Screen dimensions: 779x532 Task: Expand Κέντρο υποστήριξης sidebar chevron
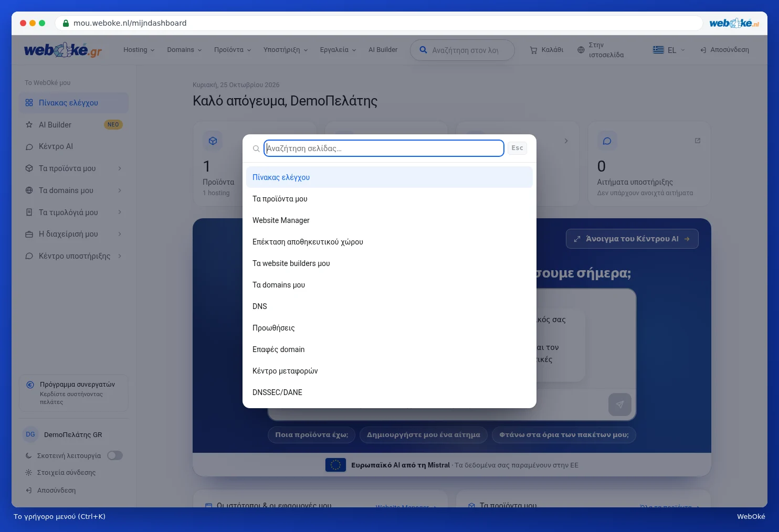pyautogui.click(x=120, y=256)
